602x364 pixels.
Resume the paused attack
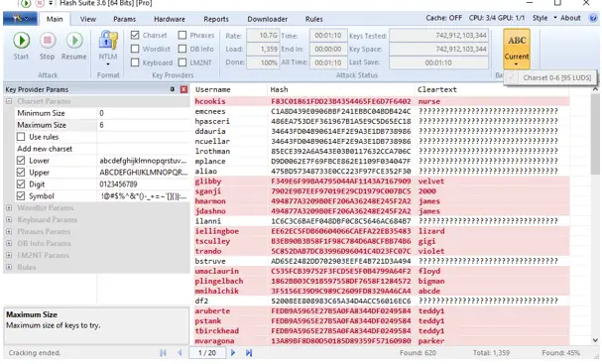coord(74,46)
